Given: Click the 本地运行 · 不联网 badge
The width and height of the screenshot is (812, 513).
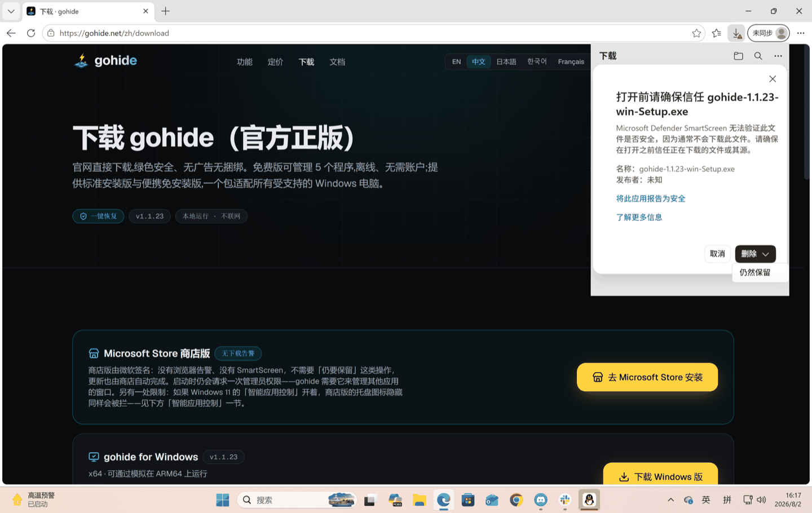Looking at the screenshot, I should coord(211,216).
